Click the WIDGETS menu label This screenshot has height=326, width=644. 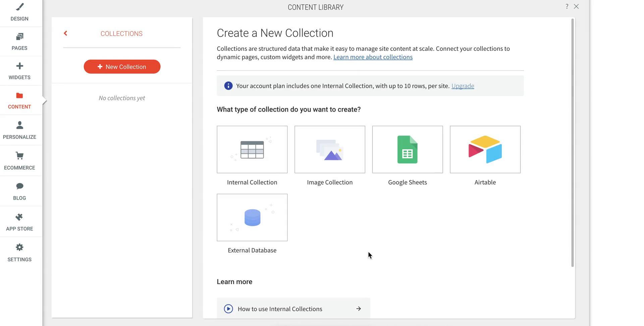tap(19, 77)
